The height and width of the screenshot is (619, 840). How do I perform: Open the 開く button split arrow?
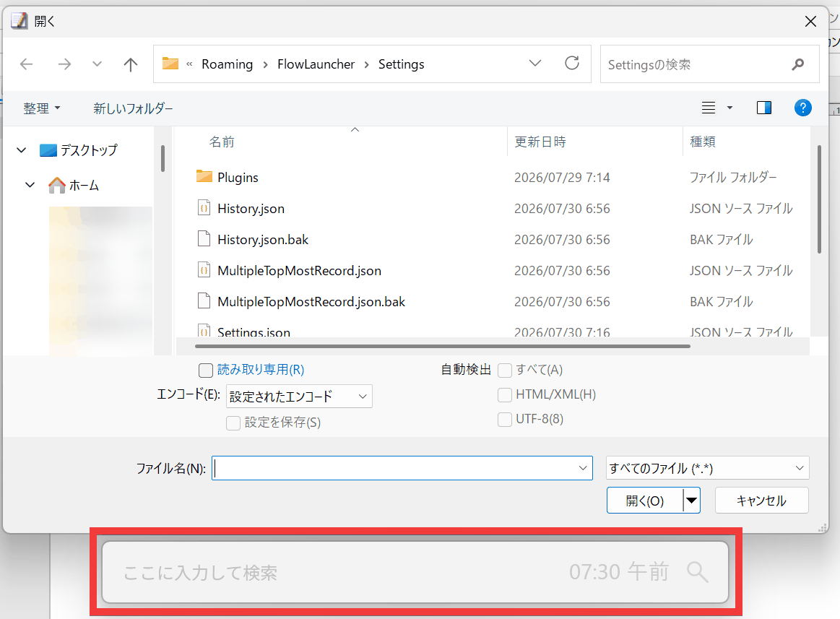tap(692, 501)
